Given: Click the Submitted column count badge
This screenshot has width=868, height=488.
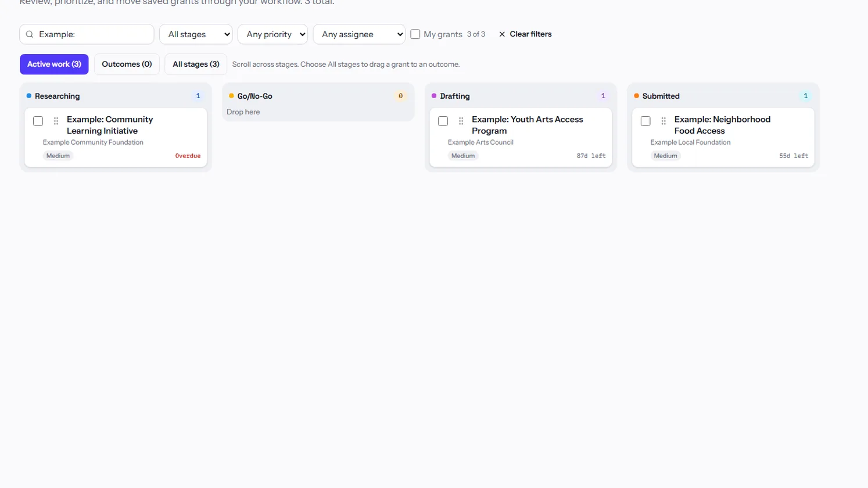Looking at the screenshot, I should coord(805,96).
